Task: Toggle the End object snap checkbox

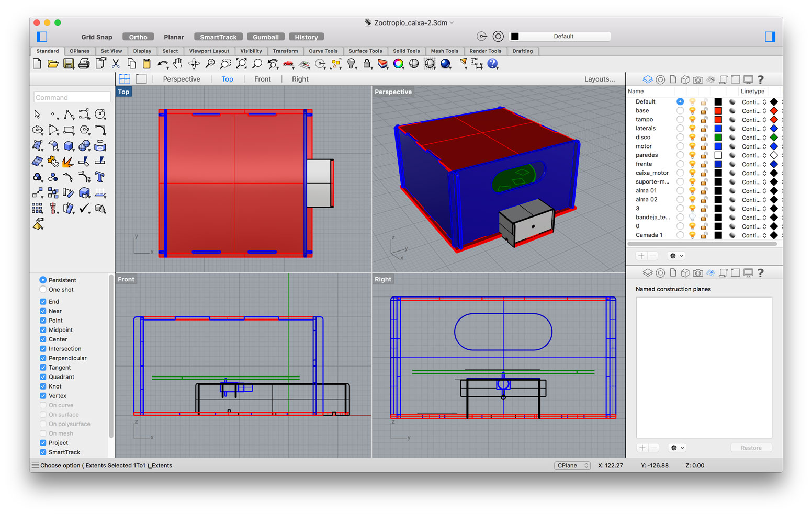Action: click(43, 302)
